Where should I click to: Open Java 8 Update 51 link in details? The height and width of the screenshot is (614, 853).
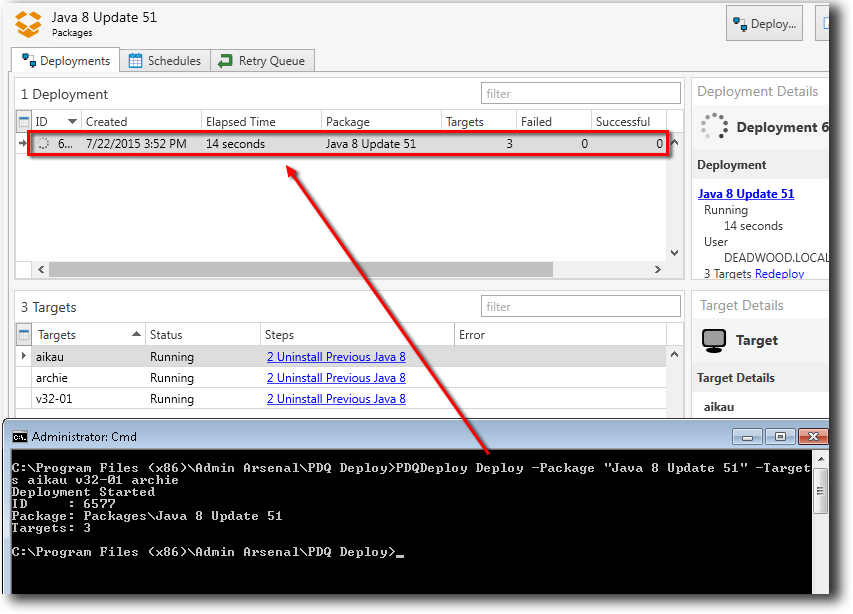(746, 194)
